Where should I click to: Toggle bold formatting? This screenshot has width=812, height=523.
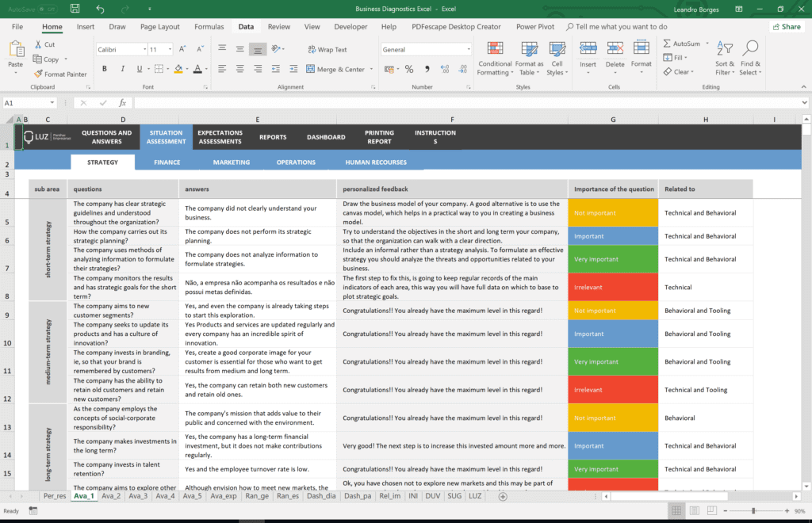[104, 70]
